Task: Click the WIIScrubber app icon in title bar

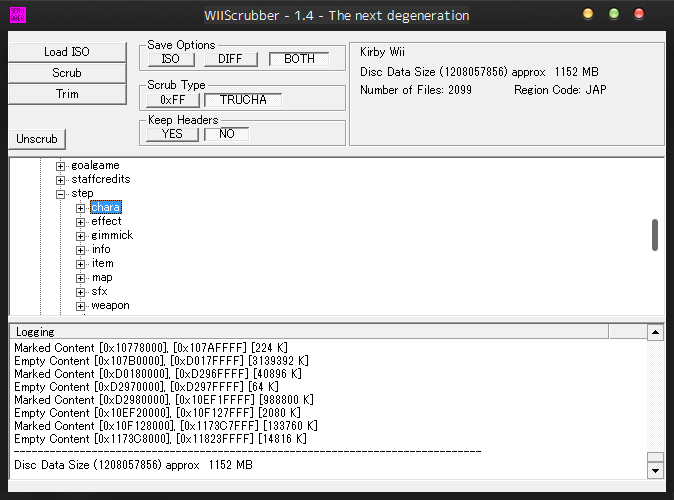Action: click(x=18, y=15)
